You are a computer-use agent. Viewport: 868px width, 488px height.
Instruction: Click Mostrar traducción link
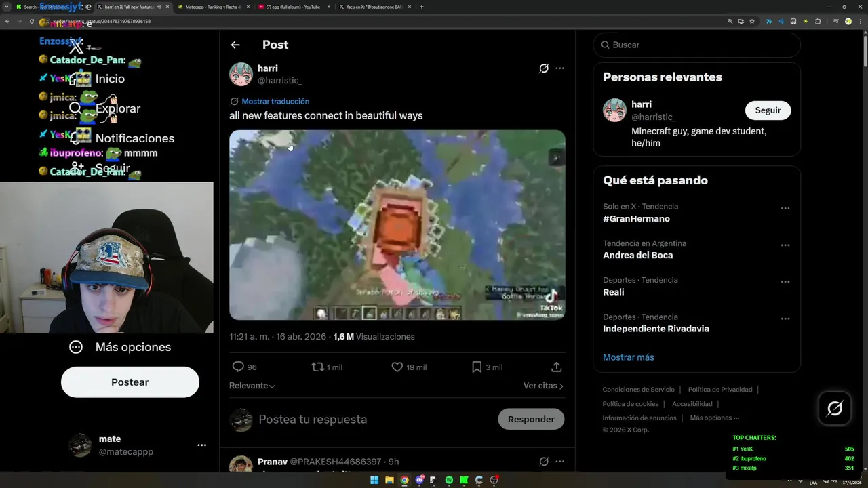point(275,101)
